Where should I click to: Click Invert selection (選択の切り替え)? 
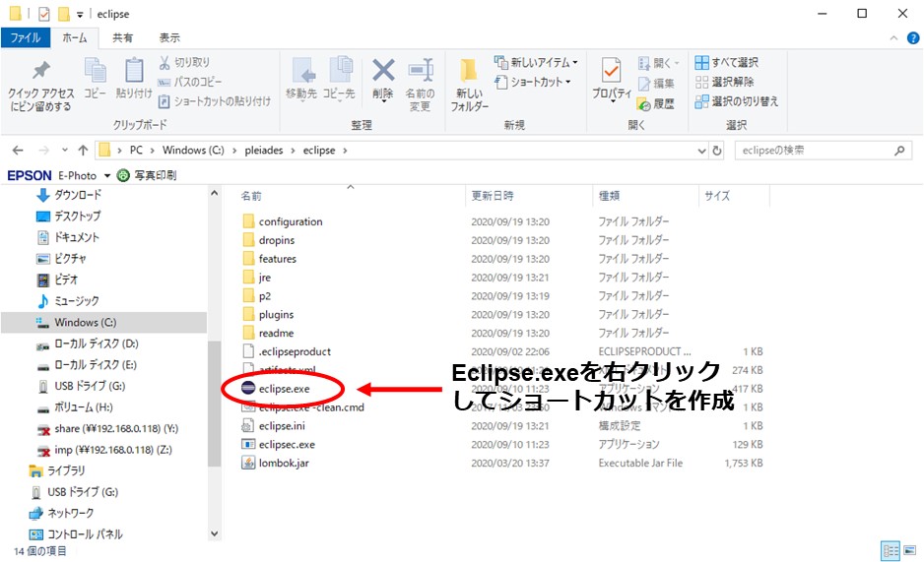click(x=737, y=101)
